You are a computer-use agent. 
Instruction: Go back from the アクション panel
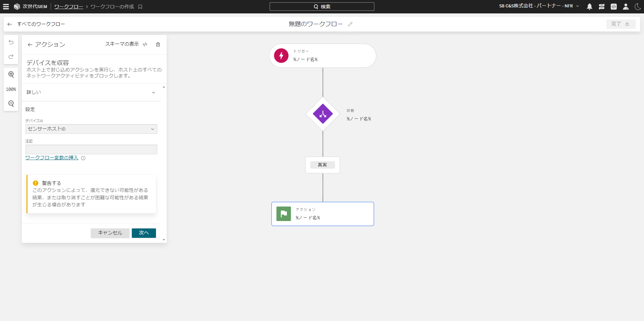point(30,45)
